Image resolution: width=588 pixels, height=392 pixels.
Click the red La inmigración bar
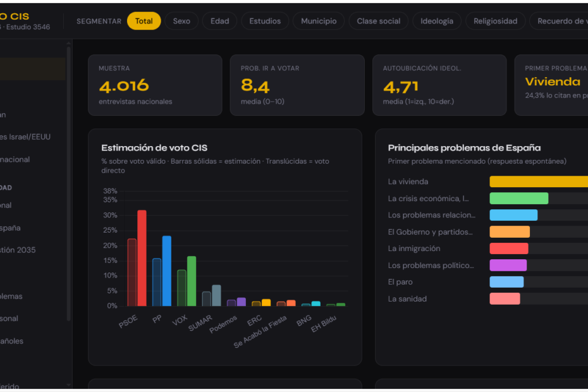[x=509, y=248]
